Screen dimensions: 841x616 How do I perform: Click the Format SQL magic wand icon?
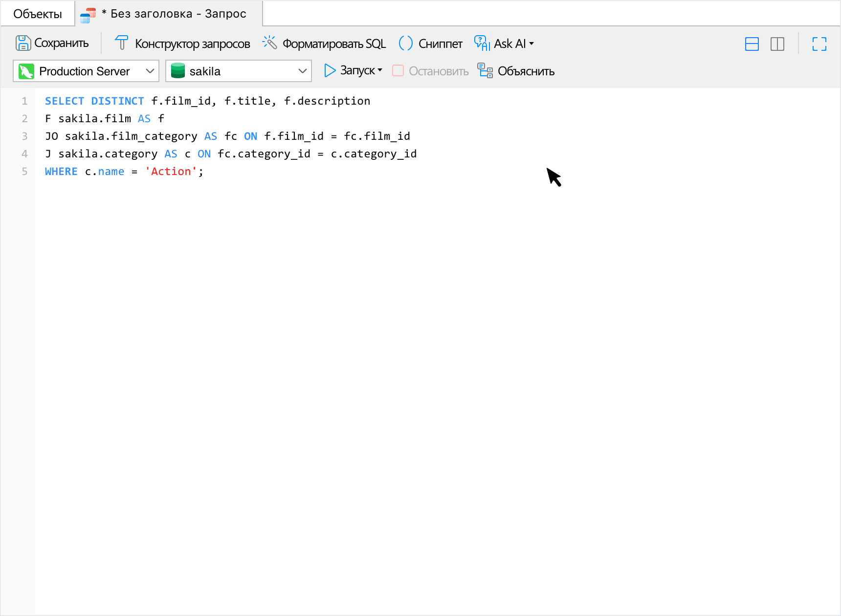click(269, 43)
